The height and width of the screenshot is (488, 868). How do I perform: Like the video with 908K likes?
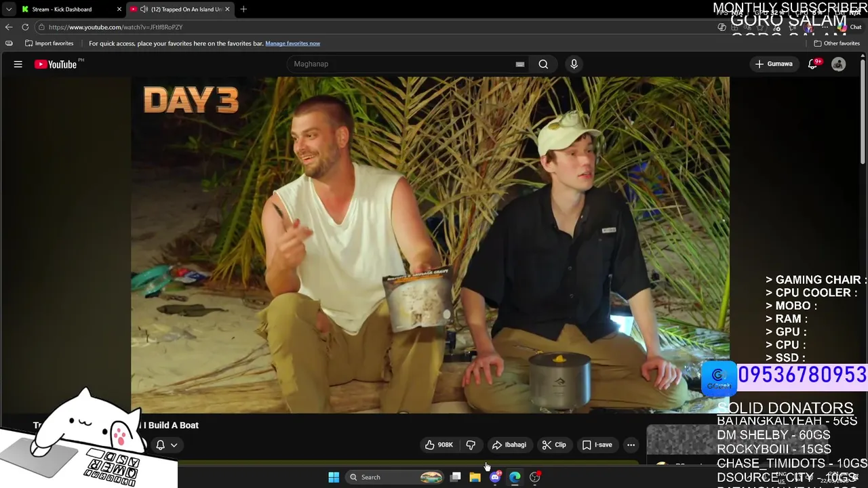439,445
